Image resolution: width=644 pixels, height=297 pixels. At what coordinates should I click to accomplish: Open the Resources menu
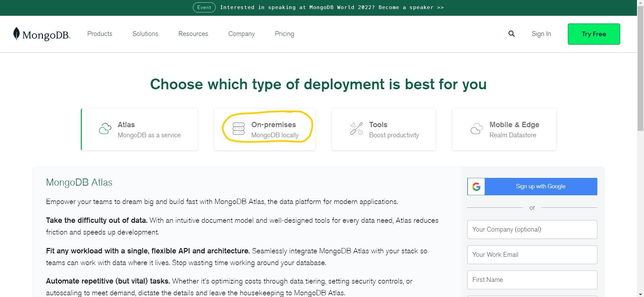tap(193, 34)
